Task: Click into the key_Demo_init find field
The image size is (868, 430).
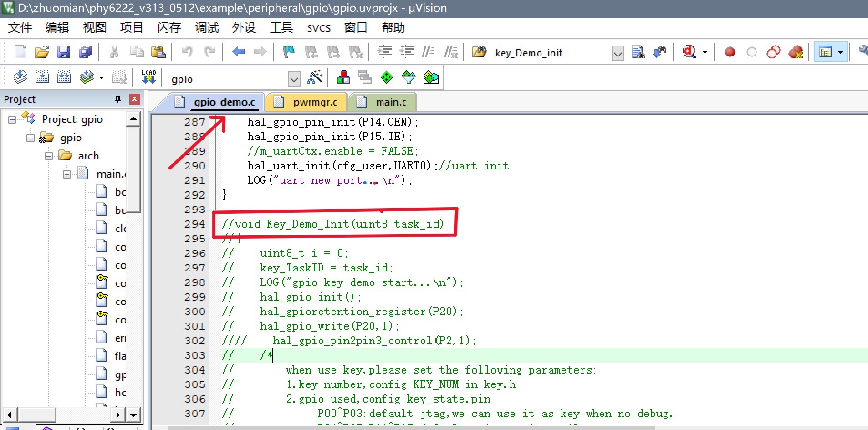Action: pos(551,53)
